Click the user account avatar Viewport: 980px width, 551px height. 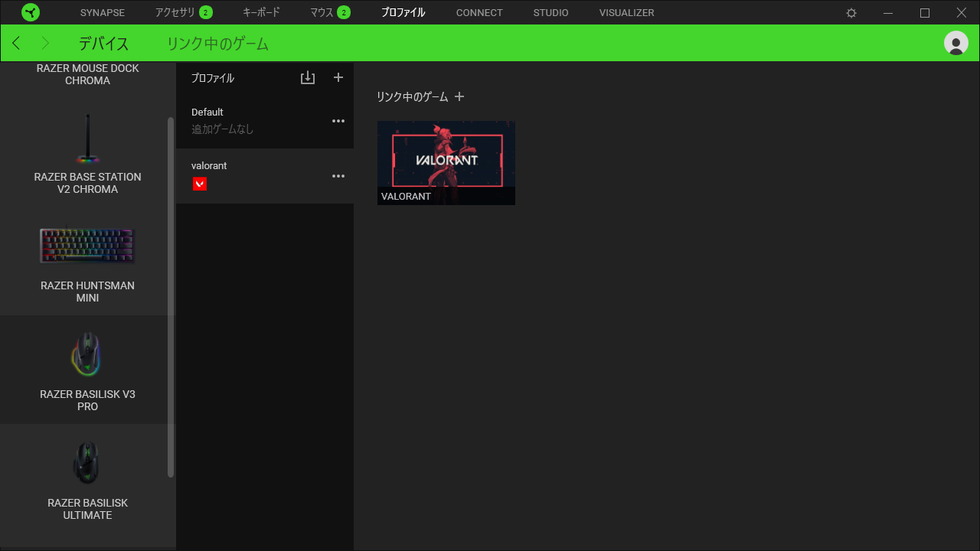pos(956,43)
